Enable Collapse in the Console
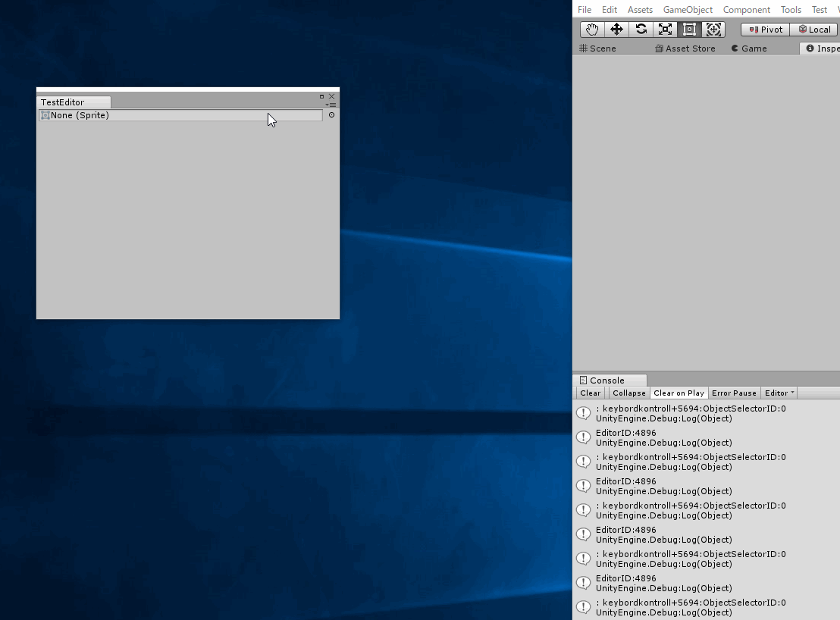This screenshot has height=620, width=840. (x=628, y=393)
